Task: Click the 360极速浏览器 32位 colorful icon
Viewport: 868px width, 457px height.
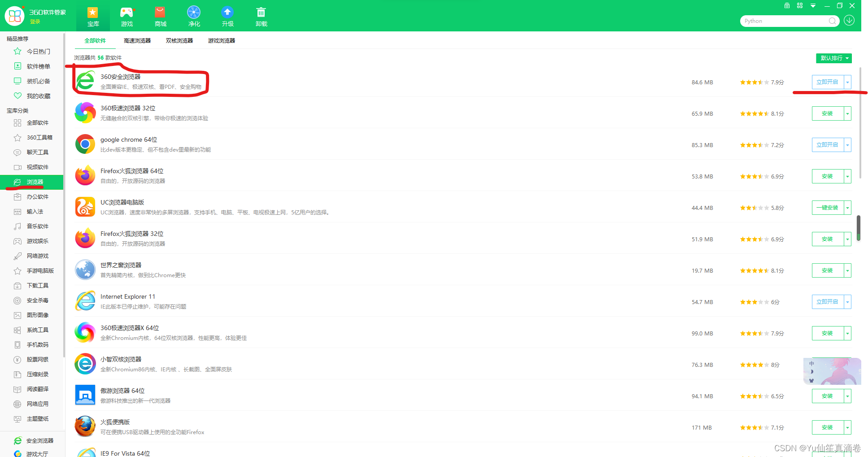Action: point(85,113)
